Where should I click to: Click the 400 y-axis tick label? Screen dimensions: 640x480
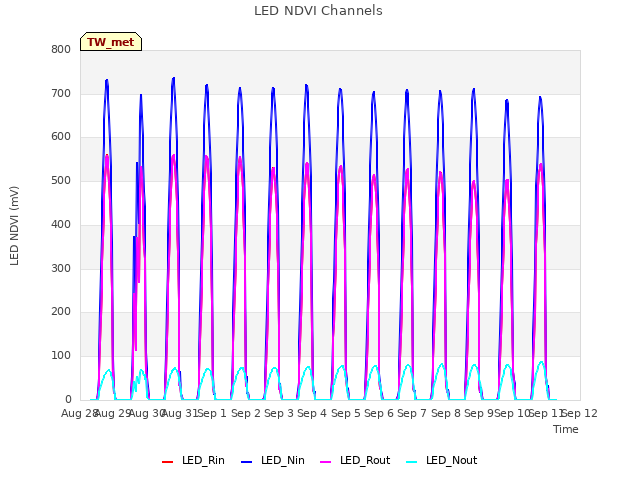pos(61,224)
